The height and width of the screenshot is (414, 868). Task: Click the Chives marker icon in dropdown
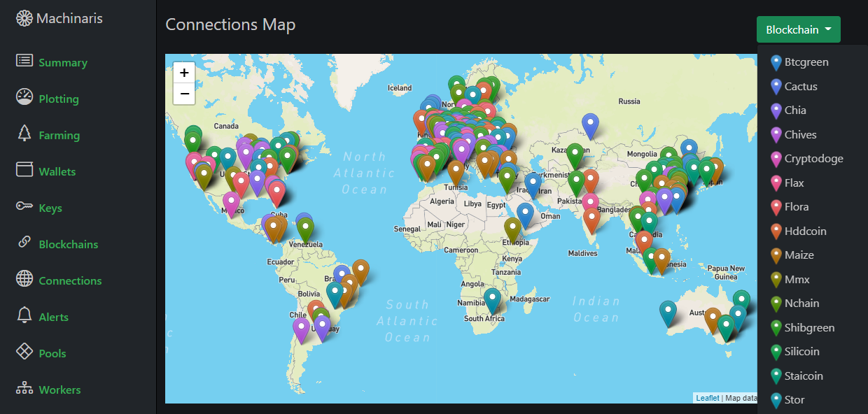point(776,135)
